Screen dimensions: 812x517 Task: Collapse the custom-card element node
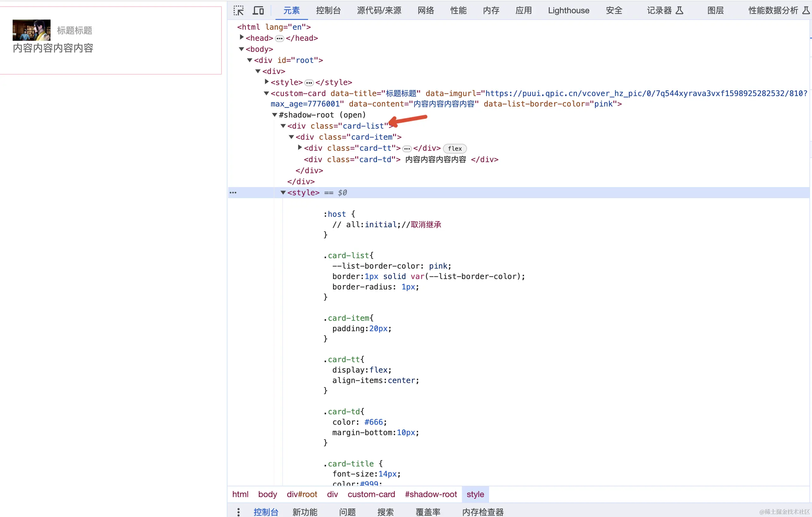[x=266, y=94]
